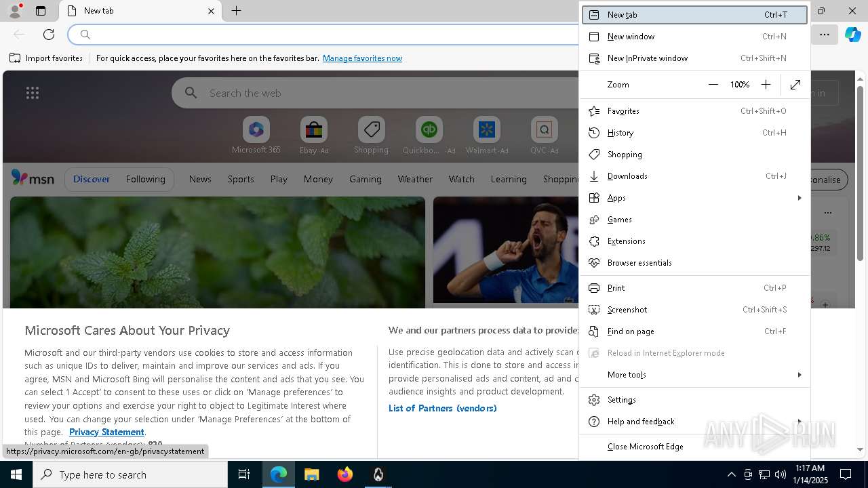
Task: Open History menu entry
Action: [694, 133]
